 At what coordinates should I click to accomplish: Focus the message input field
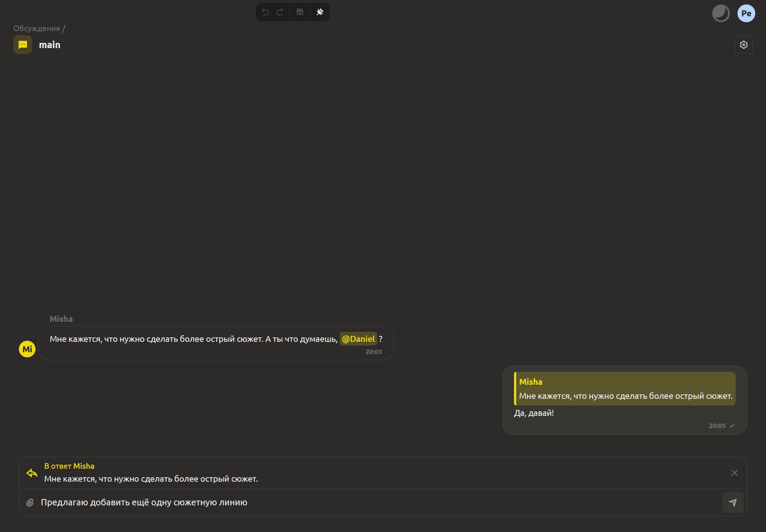pos(379,502)
